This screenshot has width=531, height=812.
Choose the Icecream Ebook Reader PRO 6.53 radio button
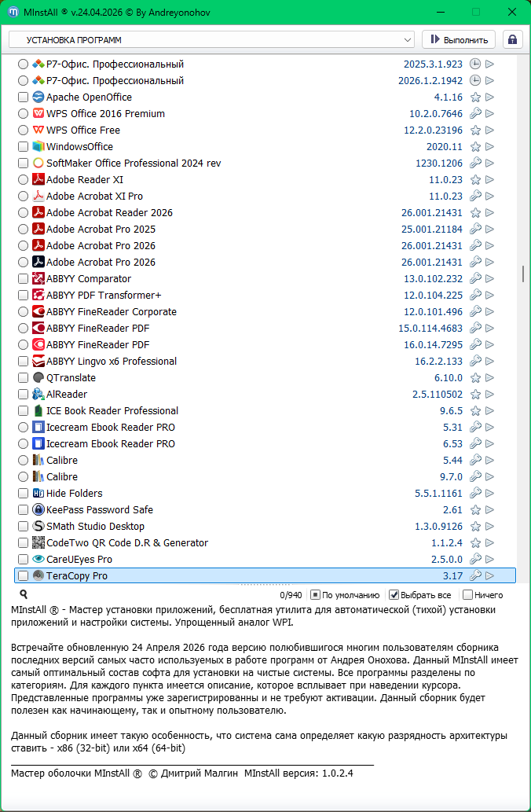point(23,444)
